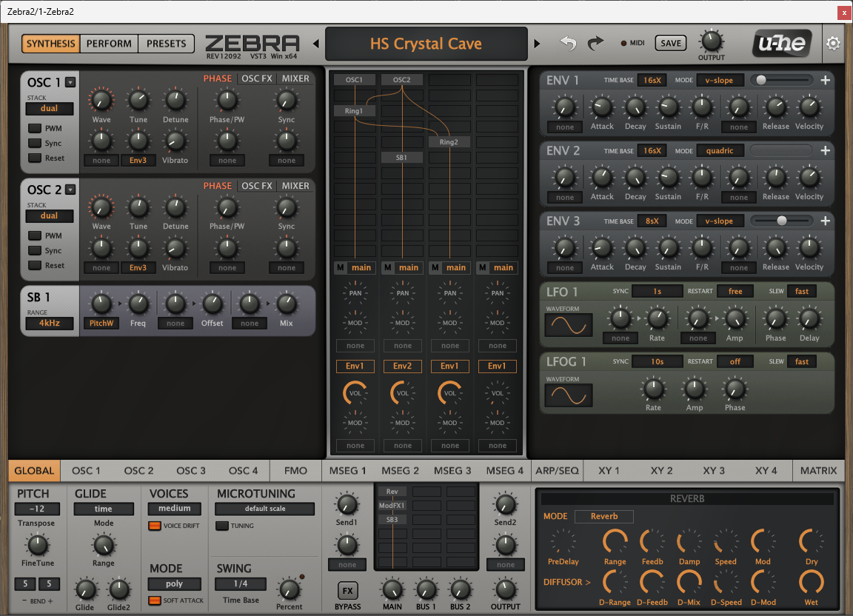Open settings with the gear icon

(x=833, y=44)
